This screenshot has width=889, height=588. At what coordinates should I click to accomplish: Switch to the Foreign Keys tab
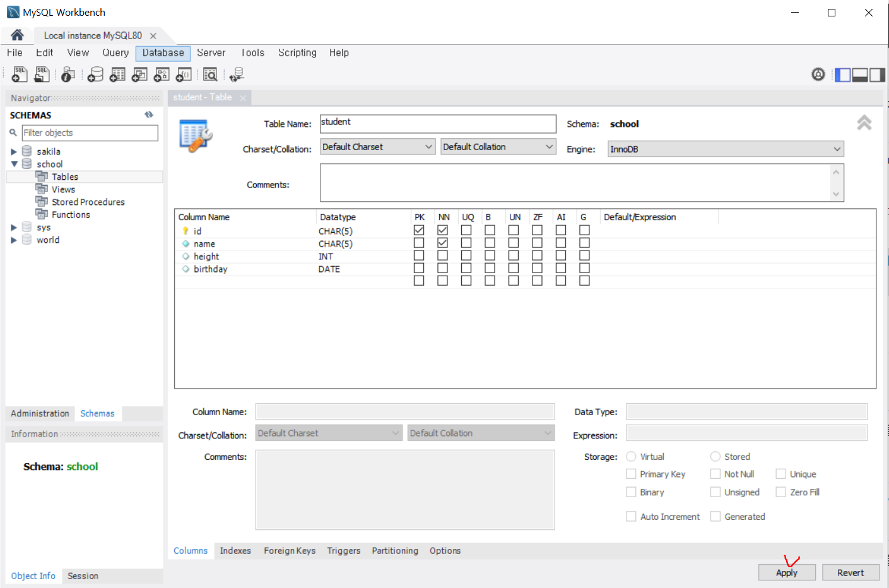point(290,551)
